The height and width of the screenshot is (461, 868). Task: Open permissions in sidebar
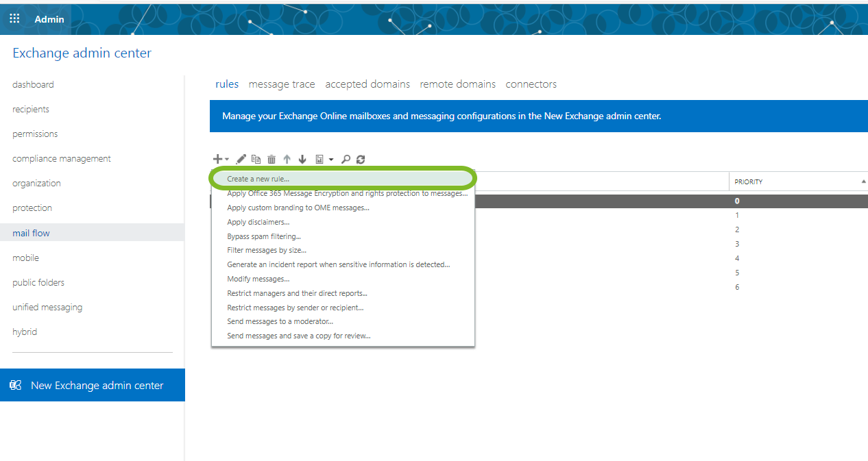tap(35, 134)
